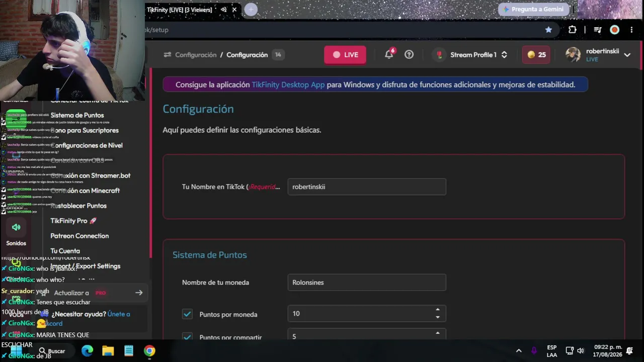The height and width of the screenshot is (362, 644).
Task: Open Restablecer Puntos in the sidebar
Action: (x=78, y=206)
